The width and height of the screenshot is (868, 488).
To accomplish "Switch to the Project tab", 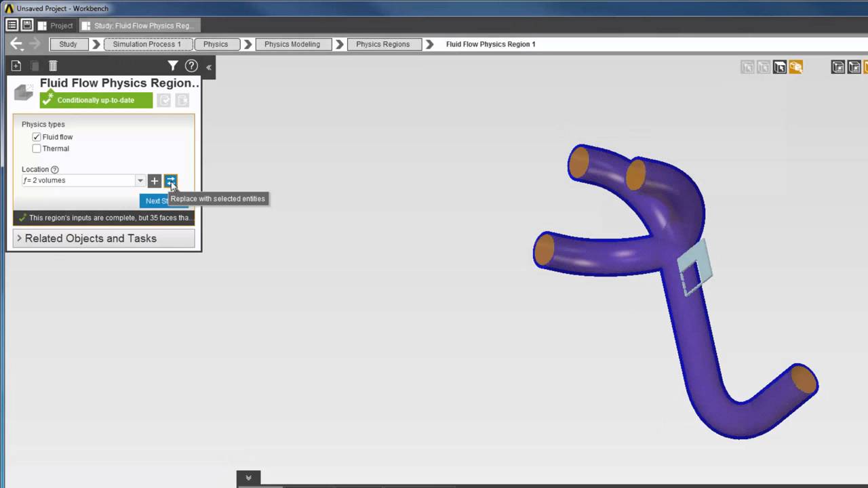I will pyautogui.click(x=55, y=26).
